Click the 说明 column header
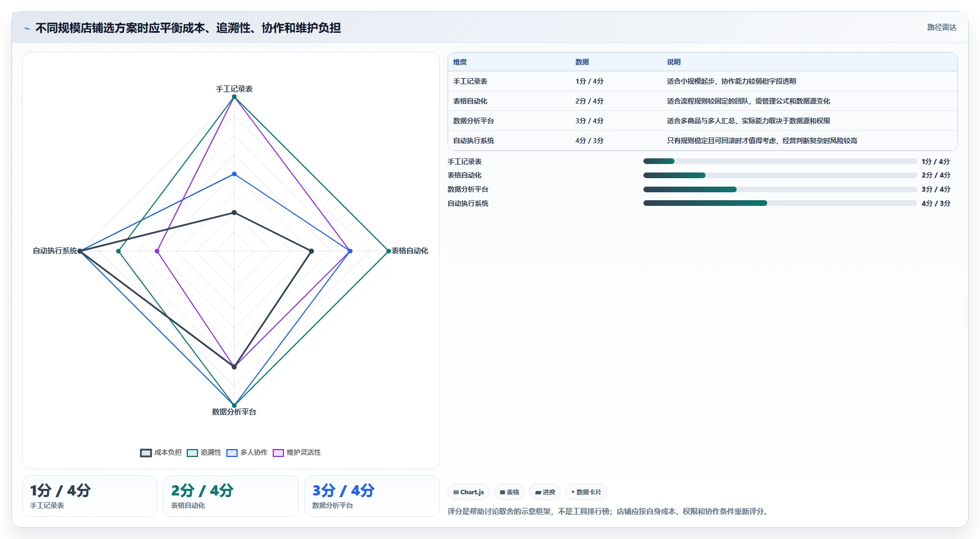 [x=674, y=62]
